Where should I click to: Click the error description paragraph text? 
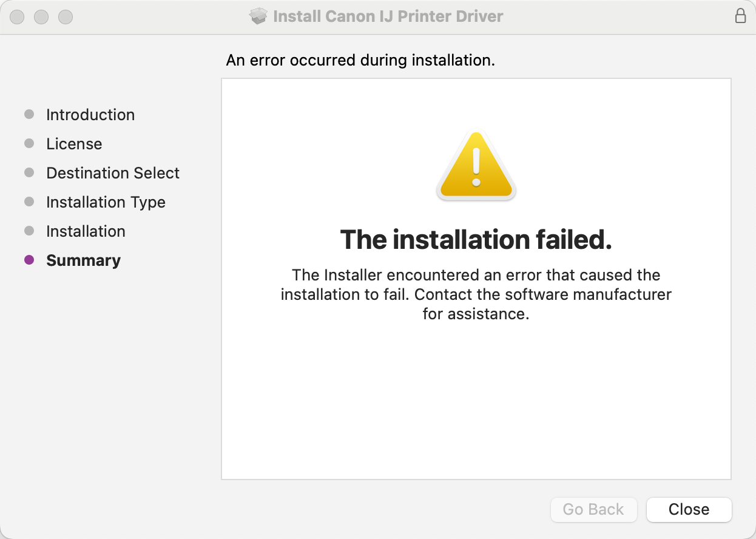[476, 294]
